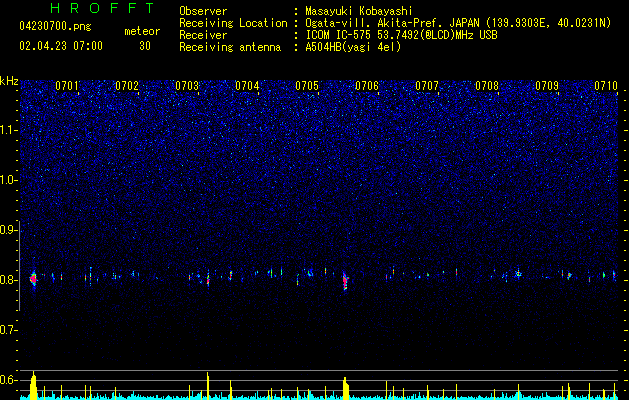Click the bright meteor echo just before 0706
The width and height of the screenshot is (629, 400).
point(345,281)
